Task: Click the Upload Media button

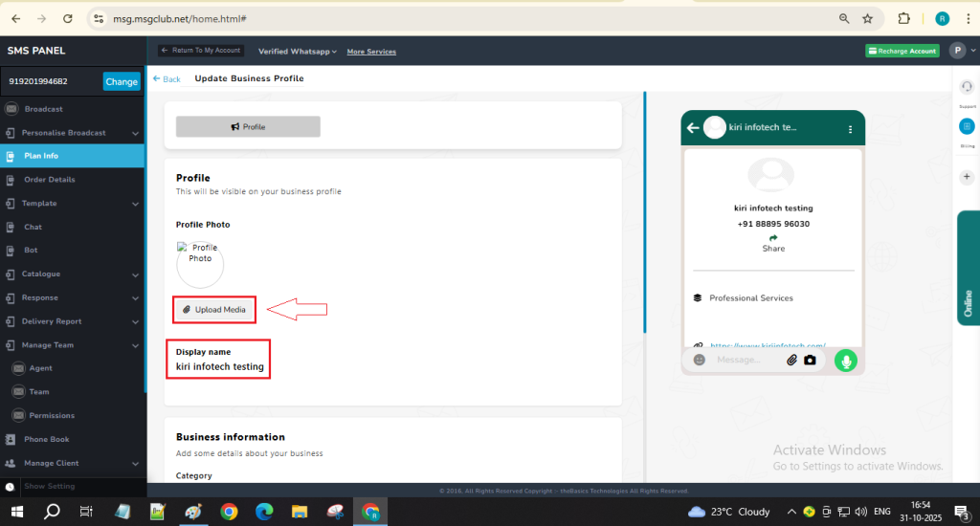Action: [x=214, y=309]
